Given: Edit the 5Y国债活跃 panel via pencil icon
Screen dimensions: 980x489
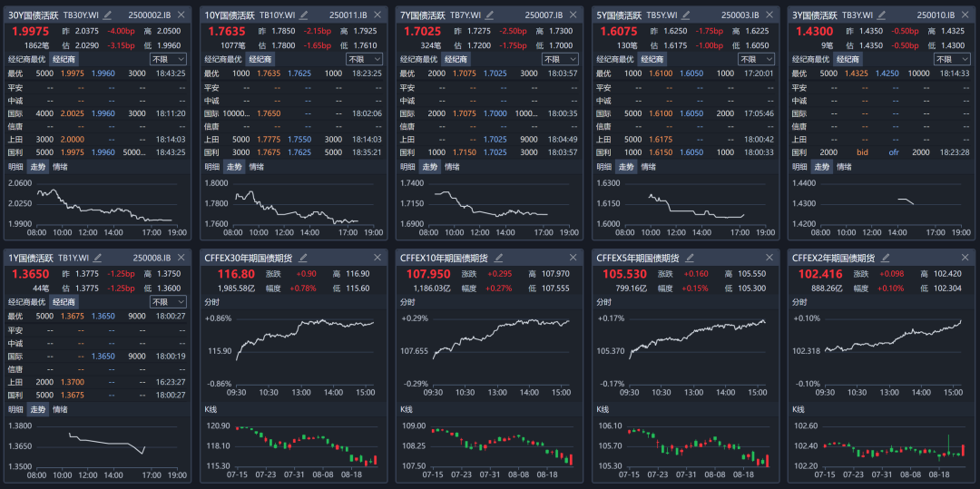Looking at the screenshot, I should point(686,15).
